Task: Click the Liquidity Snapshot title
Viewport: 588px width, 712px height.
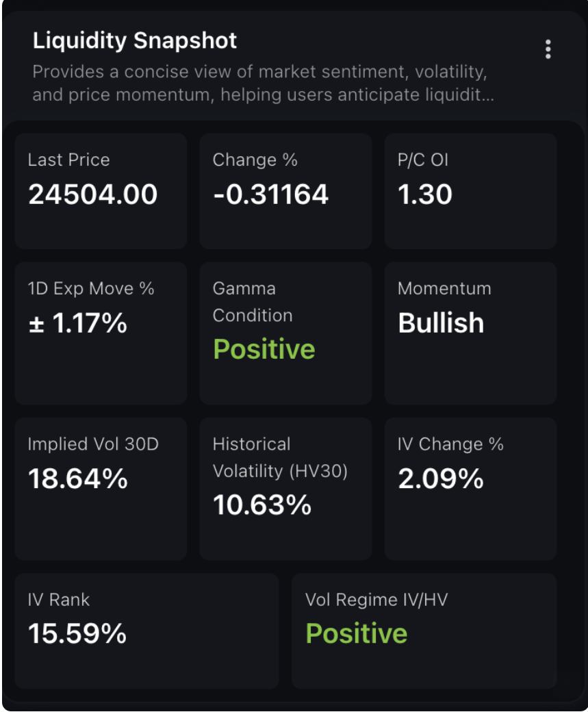Action: 135,40
